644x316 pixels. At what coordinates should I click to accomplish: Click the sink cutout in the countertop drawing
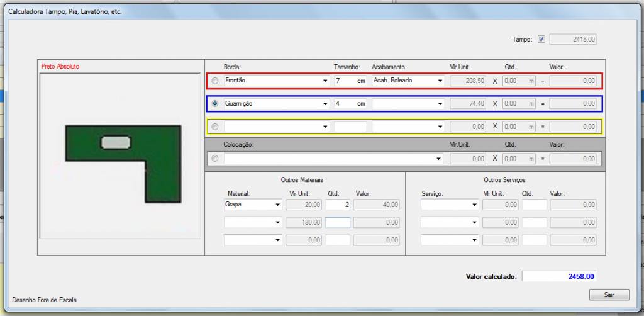tap(116, 142)
